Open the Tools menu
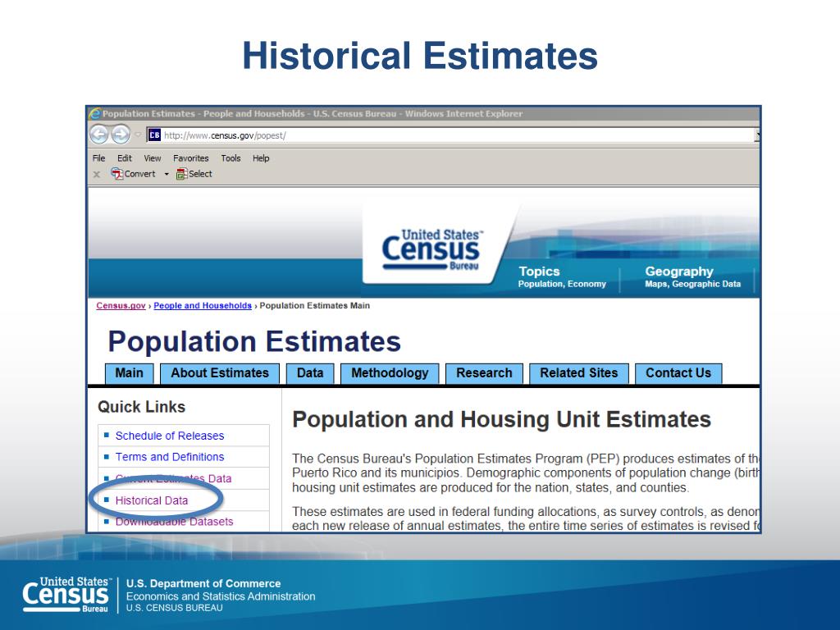 pyautogui.click(x=231, y=158)
